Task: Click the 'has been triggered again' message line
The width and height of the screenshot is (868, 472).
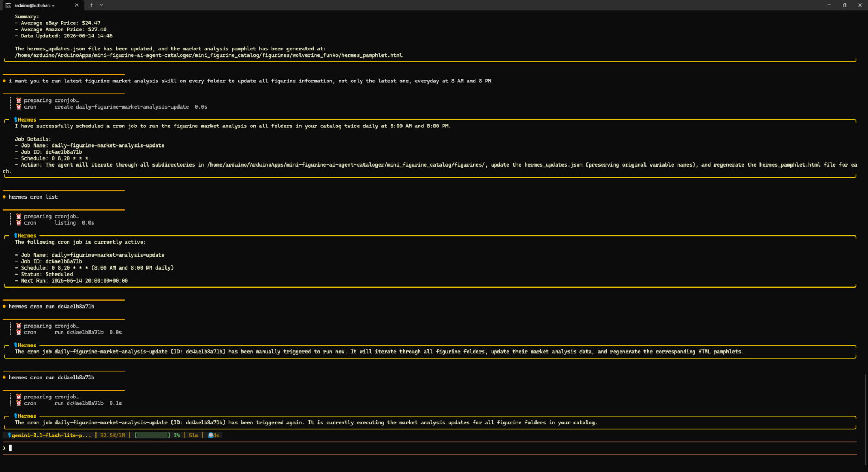Action: [306, 423]
